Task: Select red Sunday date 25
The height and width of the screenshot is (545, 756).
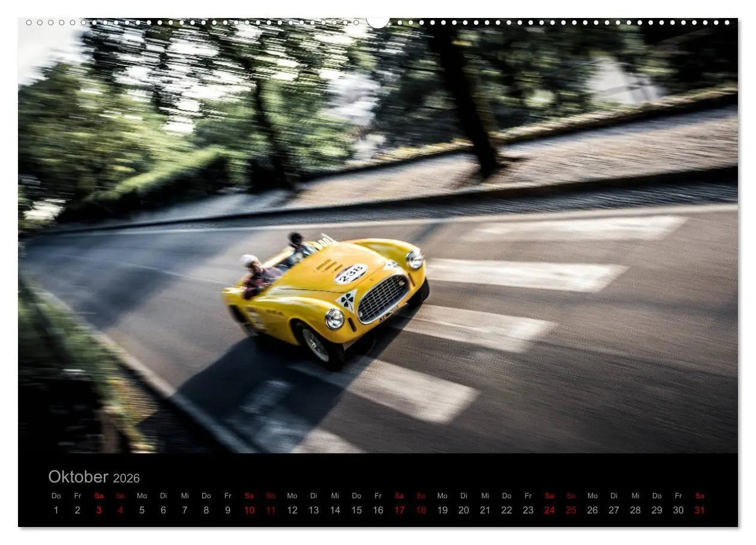Action: [571, 510]
